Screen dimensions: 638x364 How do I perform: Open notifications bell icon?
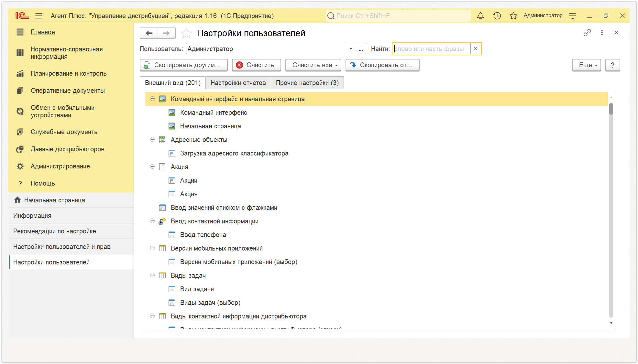[x=480, y=16]
